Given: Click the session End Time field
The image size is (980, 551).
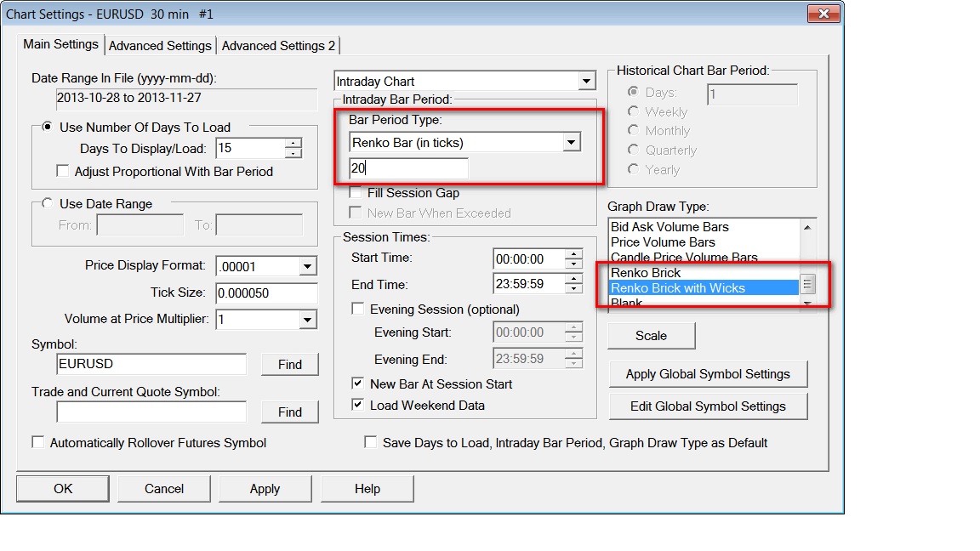Looking at the screenshot, I should [529, 284].
